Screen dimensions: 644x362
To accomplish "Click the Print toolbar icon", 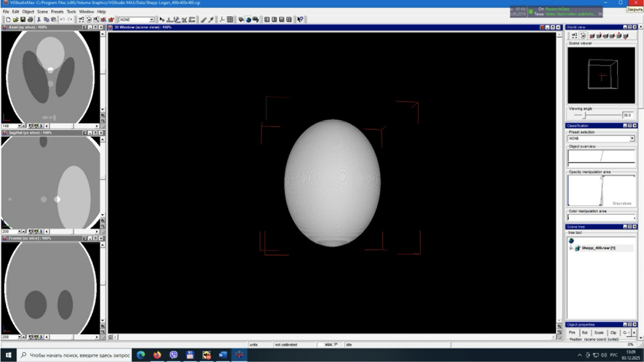I will (x=30, y=20).
